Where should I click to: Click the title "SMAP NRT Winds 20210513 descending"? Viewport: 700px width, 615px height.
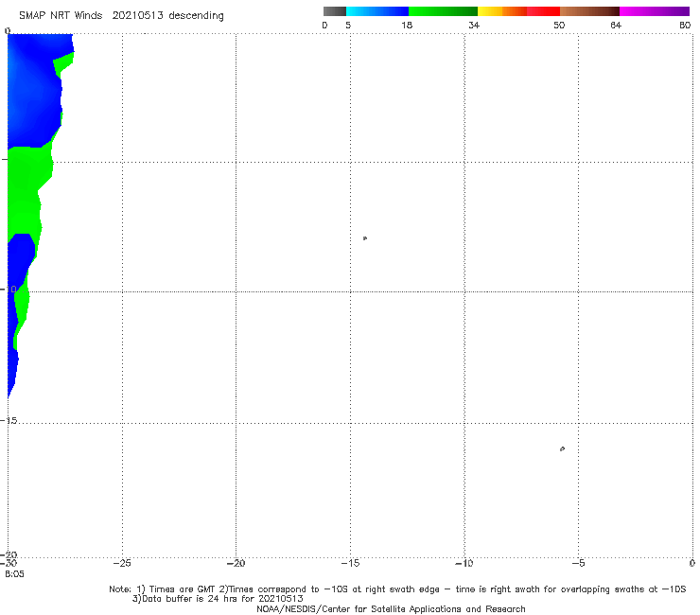121,16
